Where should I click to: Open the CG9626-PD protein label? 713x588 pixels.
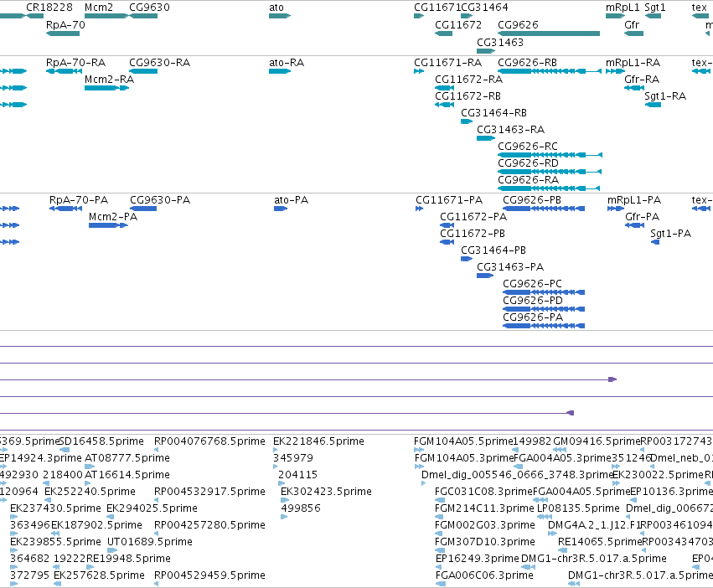(x=533, y=301)
